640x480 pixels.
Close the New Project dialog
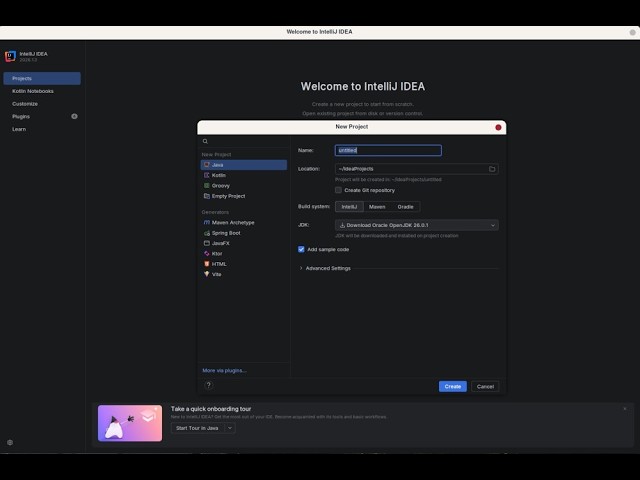click(x=498, y=127)
